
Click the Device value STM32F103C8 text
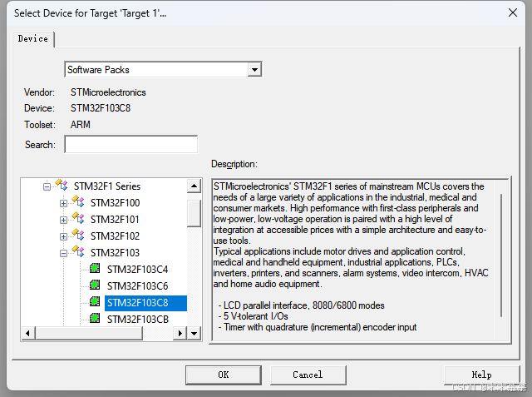[x=101, y=108]
